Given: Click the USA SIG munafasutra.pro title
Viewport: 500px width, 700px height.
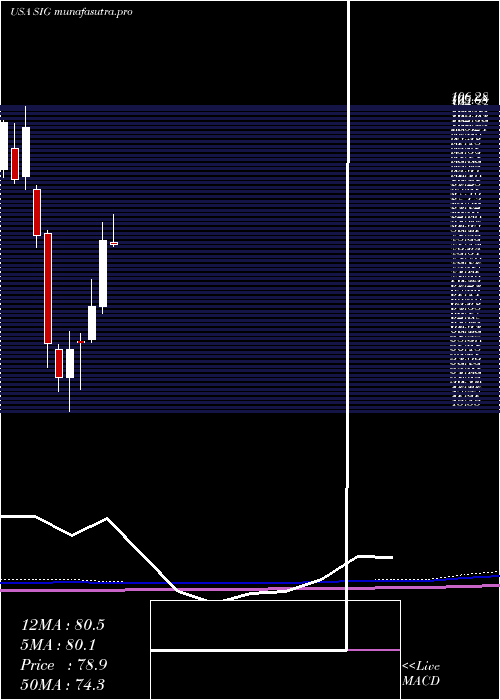Looking at the screenshot, I should coord(71,12).
